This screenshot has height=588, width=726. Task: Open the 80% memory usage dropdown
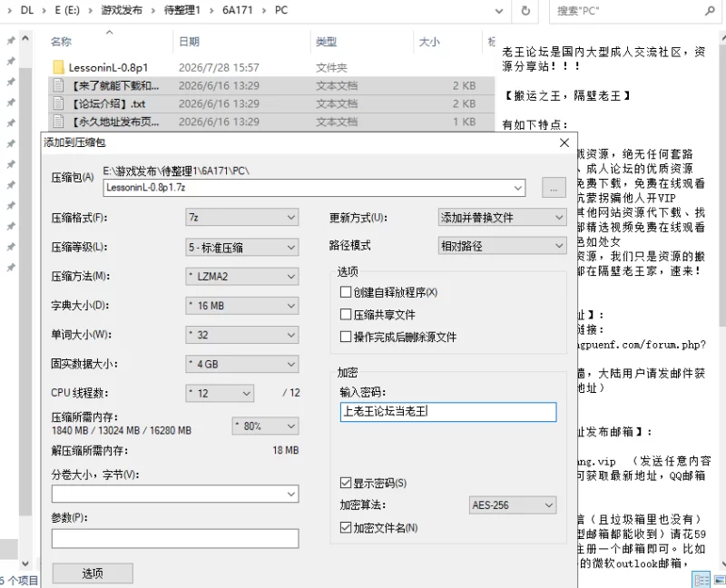click(x=265, y=426)
